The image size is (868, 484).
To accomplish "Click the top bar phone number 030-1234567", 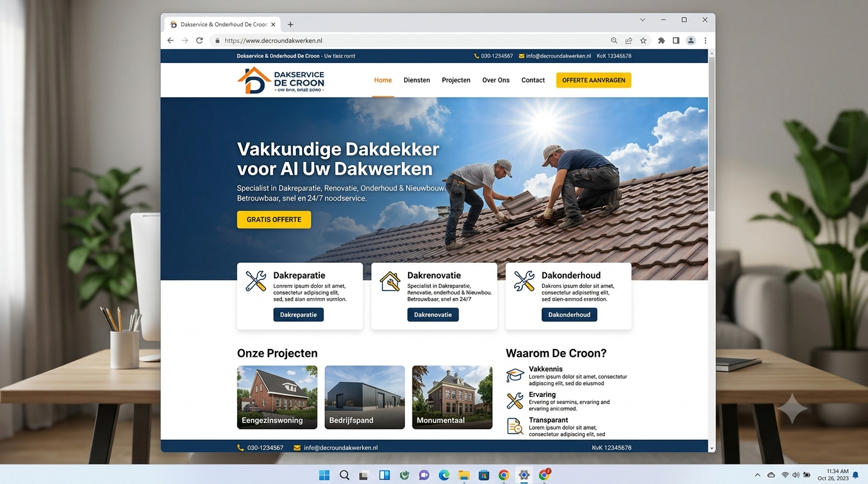I will [497, 56].
